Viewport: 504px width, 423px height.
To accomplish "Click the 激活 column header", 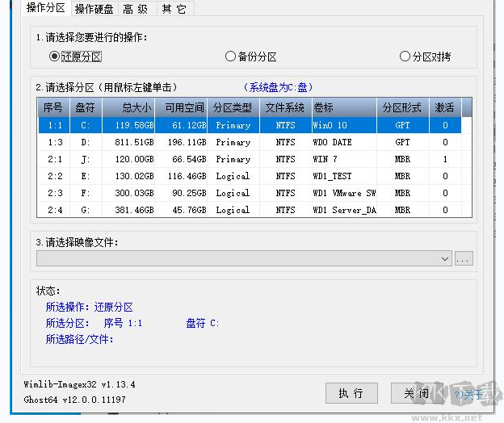I will click(445, 107).
